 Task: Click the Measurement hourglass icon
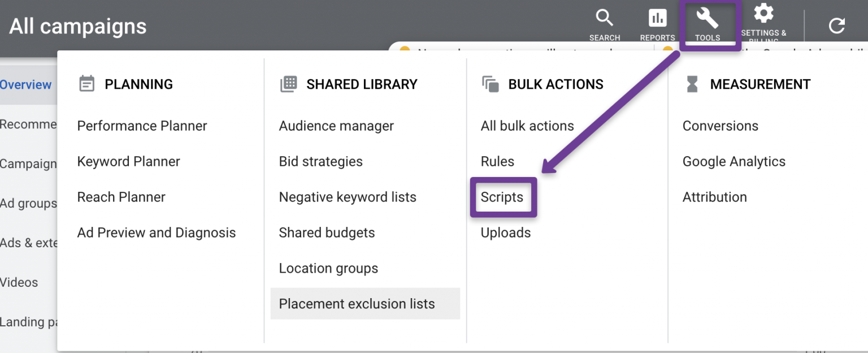click(692, 84)
